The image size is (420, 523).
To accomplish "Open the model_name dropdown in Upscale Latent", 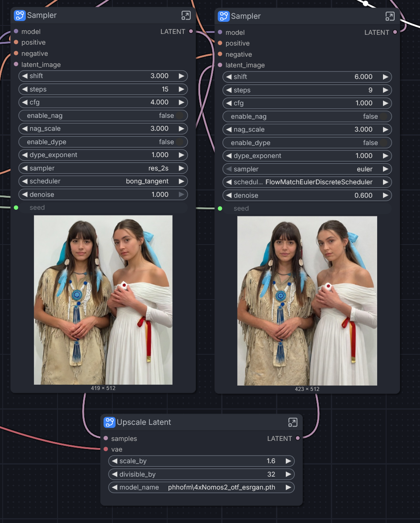I will tap(202, 487).
